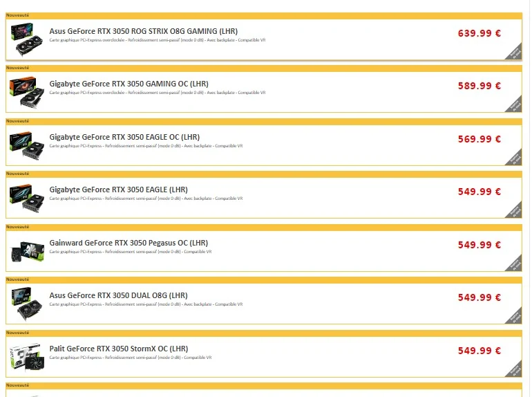
Task: Click stock ribbon icon on Asus ROG STRIX row
Action: pos(515,53)
